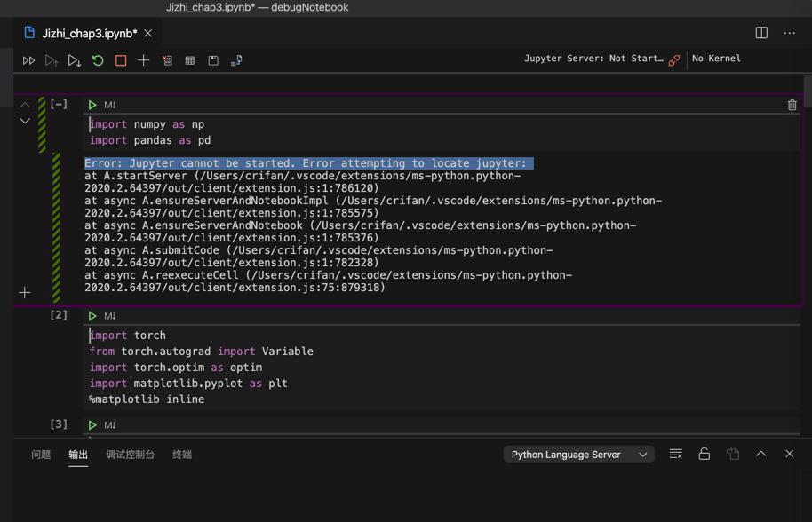Click the 'import numpy as np' line
This screenshot has width=812, height=522.
point(147,124)
